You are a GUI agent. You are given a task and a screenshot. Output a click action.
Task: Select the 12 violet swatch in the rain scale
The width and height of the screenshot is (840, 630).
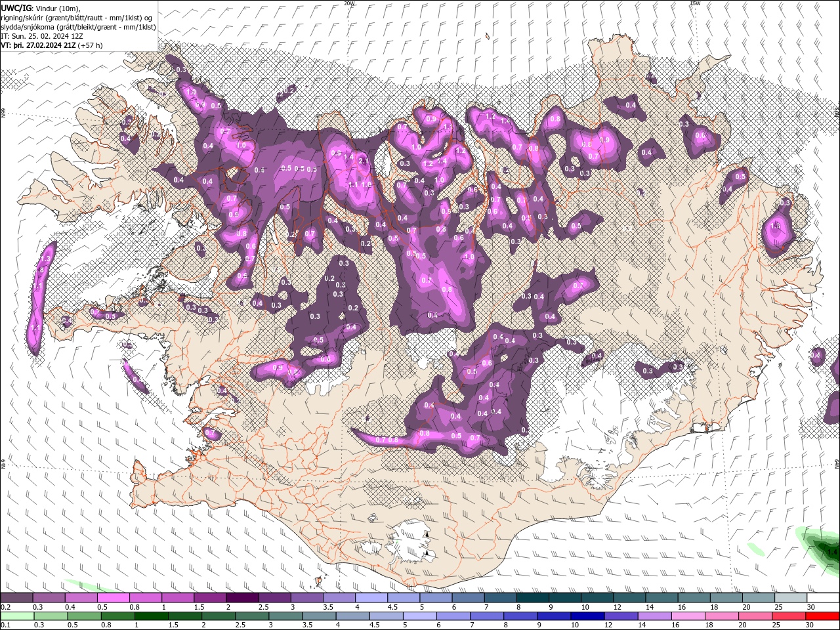pyautogui.click(x=621, y=616)
